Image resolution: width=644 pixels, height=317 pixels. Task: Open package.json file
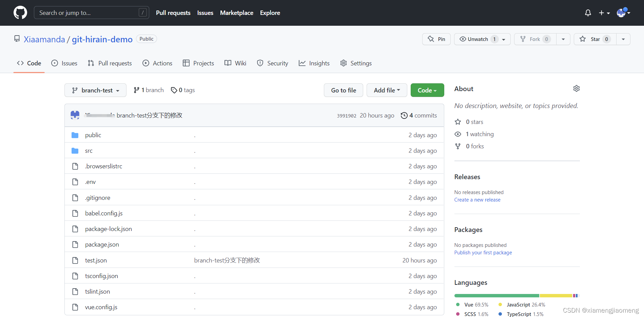(102, 245)
